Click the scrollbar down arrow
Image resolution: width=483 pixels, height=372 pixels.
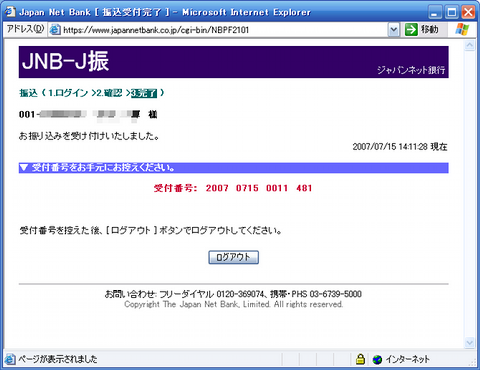pos(470,342)
